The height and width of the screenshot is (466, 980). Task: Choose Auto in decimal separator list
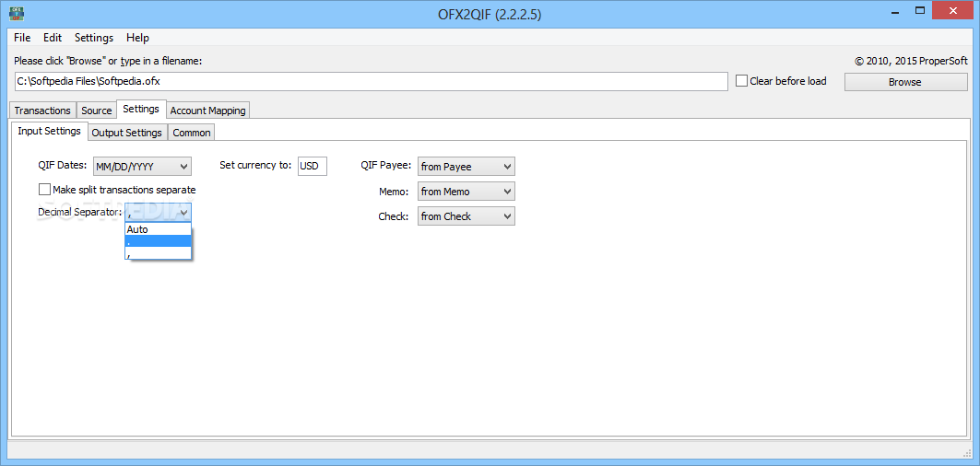point(159,229)
